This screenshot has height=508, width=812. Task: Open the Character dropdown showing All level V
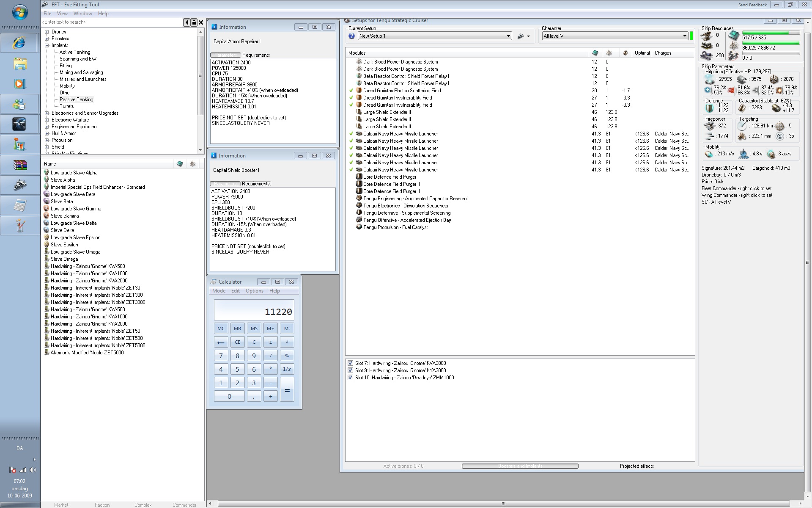(x=684, y=36)
